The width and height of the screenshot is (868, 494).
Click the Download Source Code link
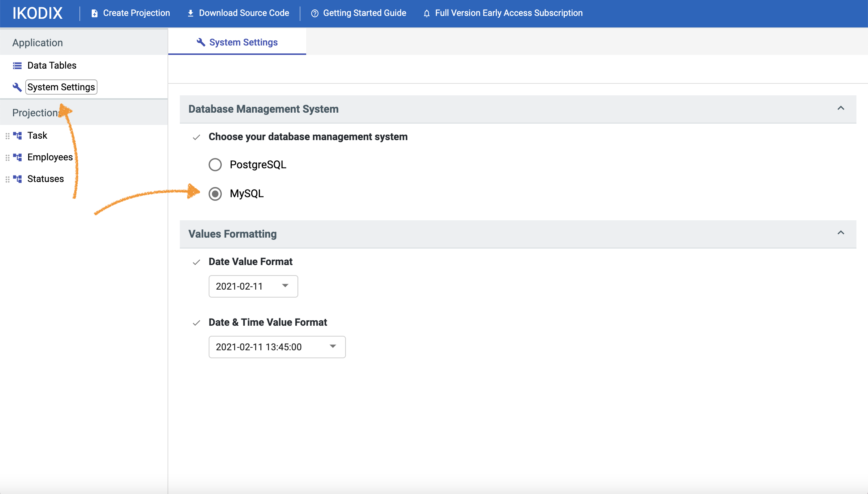tap(244, 13)
